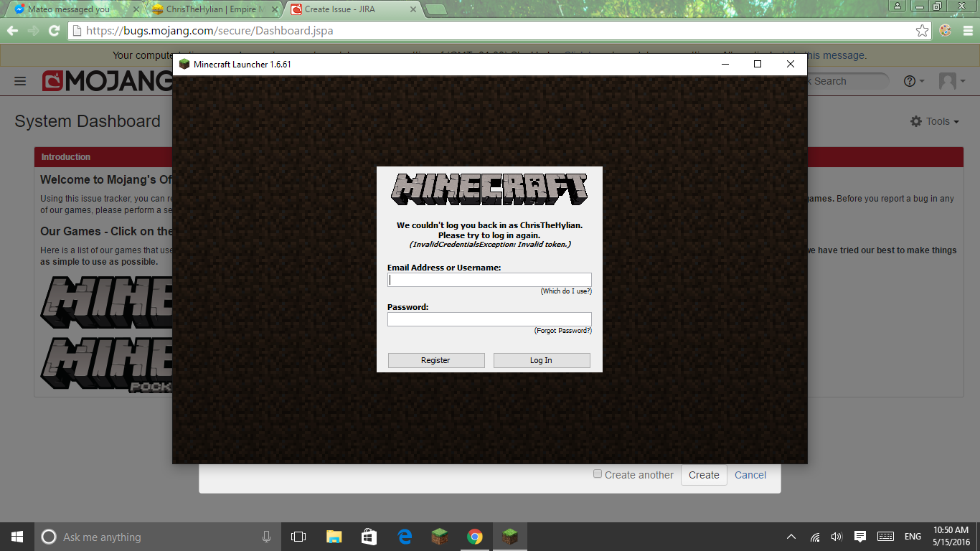
Task: Open the 'Which do I use?' link
Action: [x=566, y=291]
